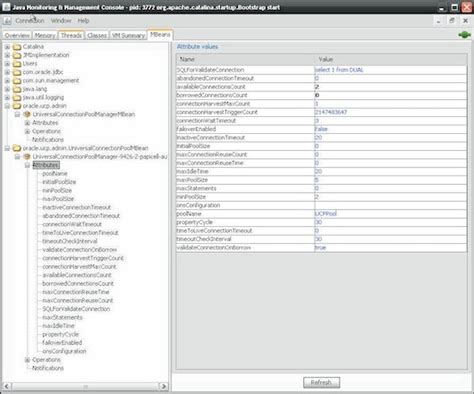Click the Java console icon in the menu bar
The image size is (474, 394).
[x=7, y=21]
